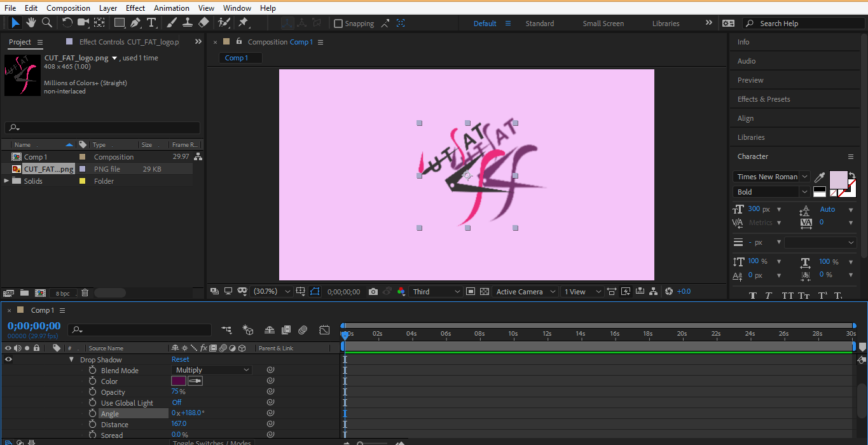Switch to Effect Controls tab
The image size is (868, 445).
pyautogui.click(x=127, y=42)
